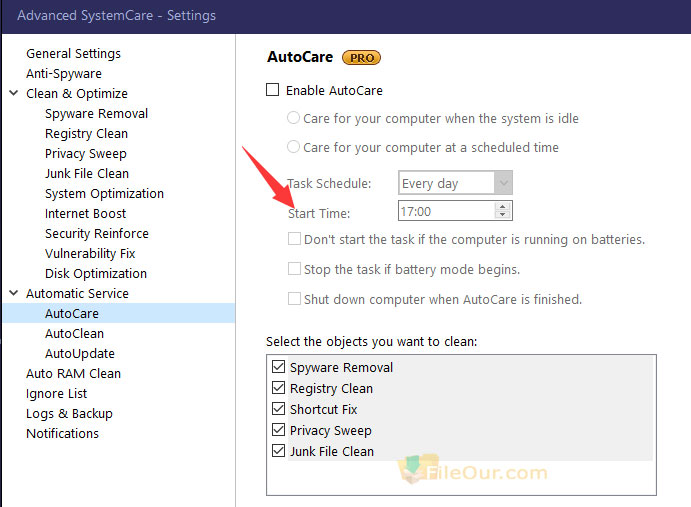This screenshot has height=507, width=691.
Task: Toggle Privacy Sweep checkbox in objects list
Action: coord(279,429)
